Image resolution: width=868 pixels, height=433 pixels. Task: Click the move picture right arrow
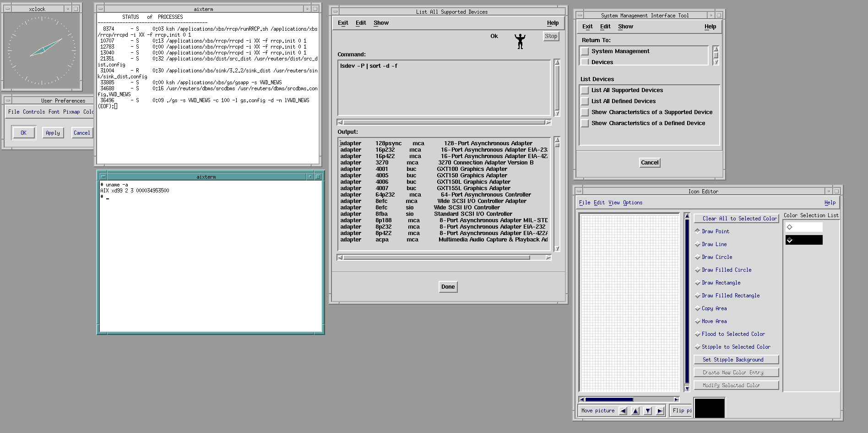pyautogui.click(x=660, y=411)
